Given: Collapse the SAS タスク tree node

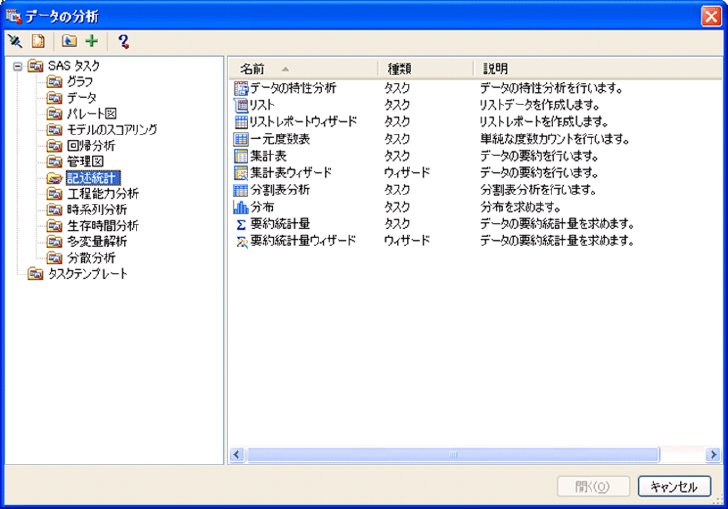Looking at the screenshot, I should (18, 66).
